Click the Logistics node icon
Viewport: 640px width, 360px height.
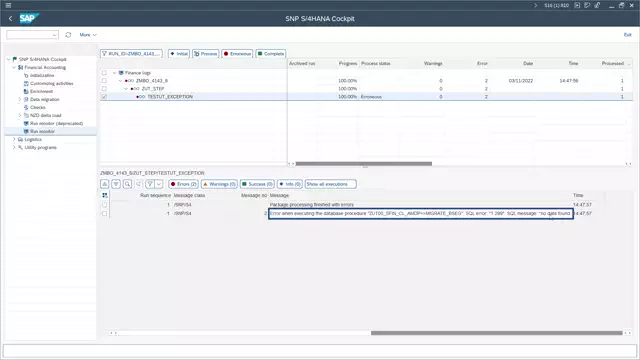(x=20, y=140)
